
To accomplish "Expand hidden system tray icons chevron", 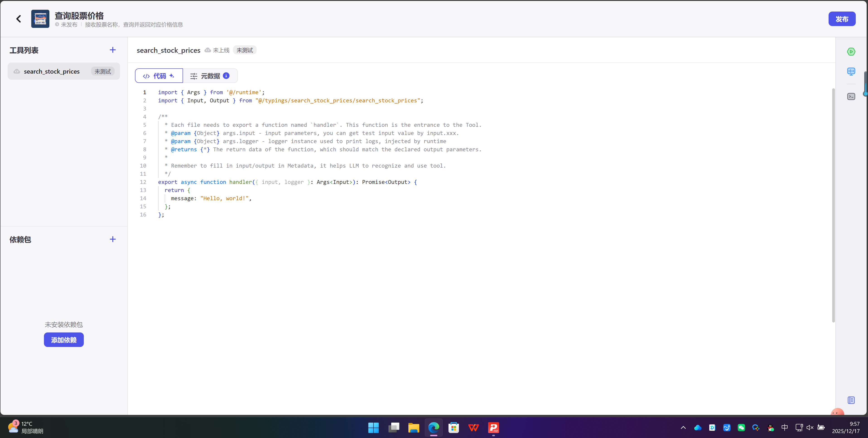I will [x=683, y=428].
